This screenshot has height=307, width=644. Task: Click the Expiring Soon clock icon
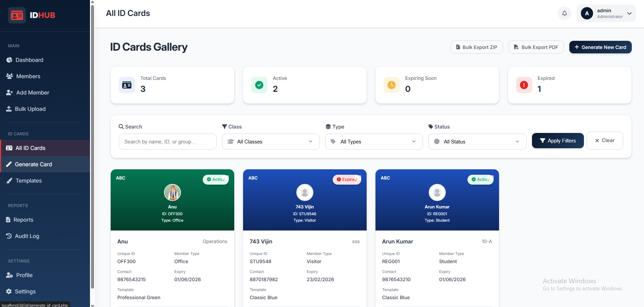click(x=391, y=85)
